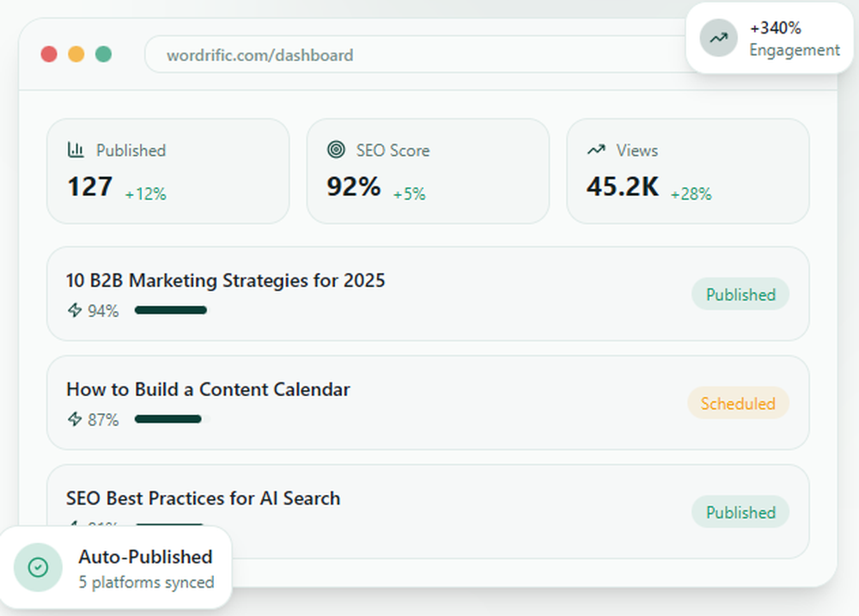Screen dimensions: 859x616
Task: Click the 5 platforms synced link
Action: (146, 582)
